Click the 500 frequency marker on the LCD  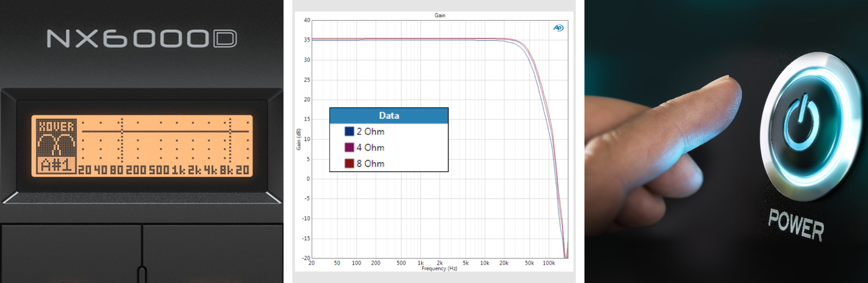point(159,170)
